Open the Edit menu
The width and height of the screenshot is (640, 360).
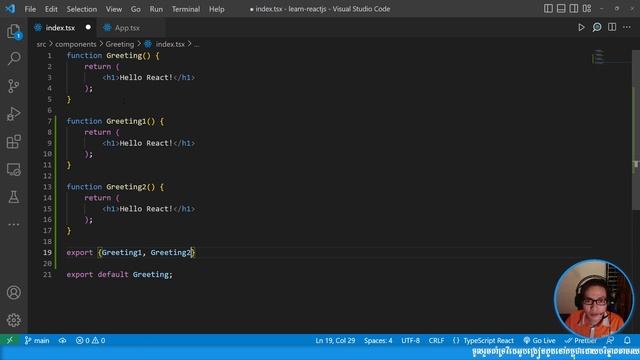(x=51, y=9)
